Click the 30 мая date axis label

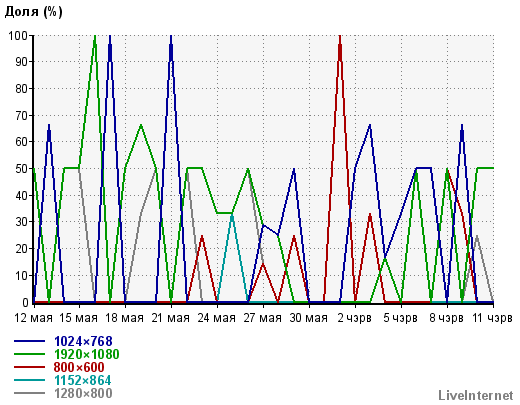tap(309, 318)
